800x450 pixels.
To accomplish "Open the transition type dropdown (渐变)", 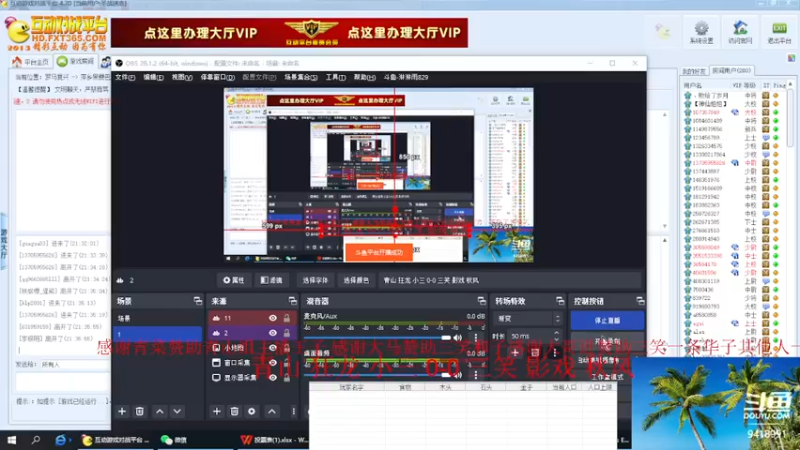I will 528,318.
